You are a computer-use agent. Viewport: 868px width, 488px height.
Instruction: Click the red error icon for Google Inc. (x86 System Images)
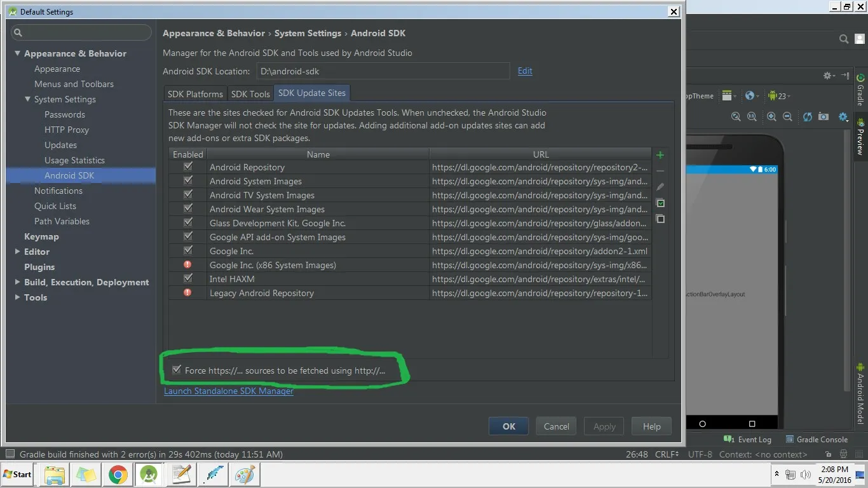187,264
